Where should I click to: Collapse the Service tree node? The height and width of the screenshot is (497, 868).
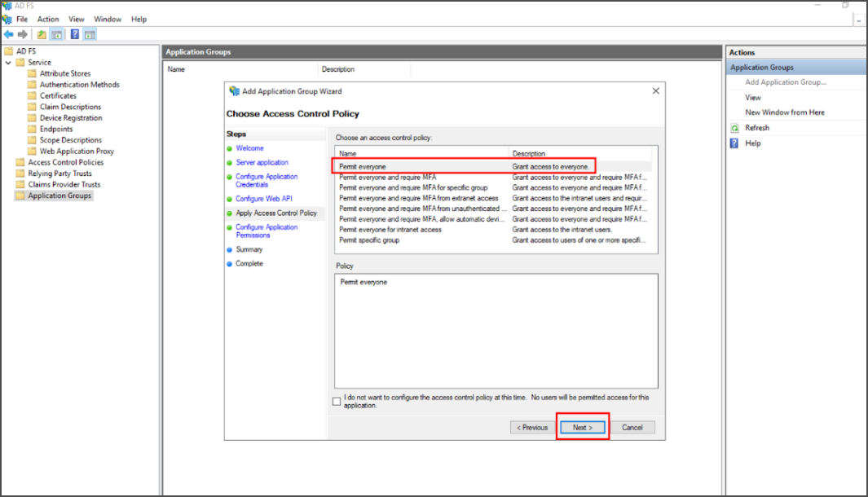click(9, 62)
